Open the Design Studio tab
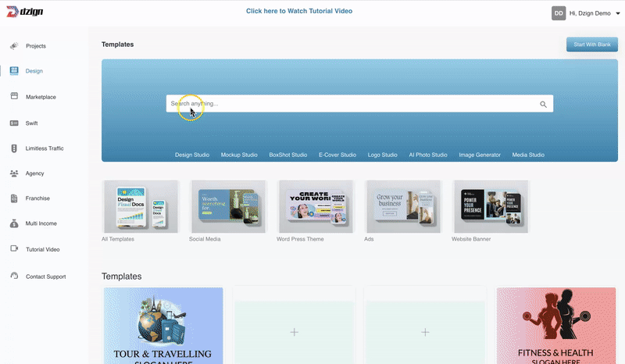The height and width of the screenshot is (364, 625). 192,155
